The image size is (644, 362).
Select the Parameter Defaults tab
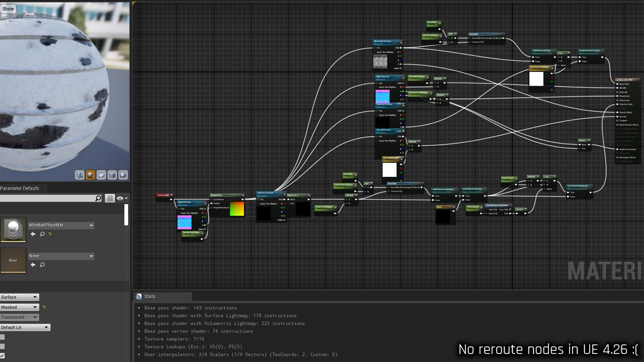tap(20, 188)
